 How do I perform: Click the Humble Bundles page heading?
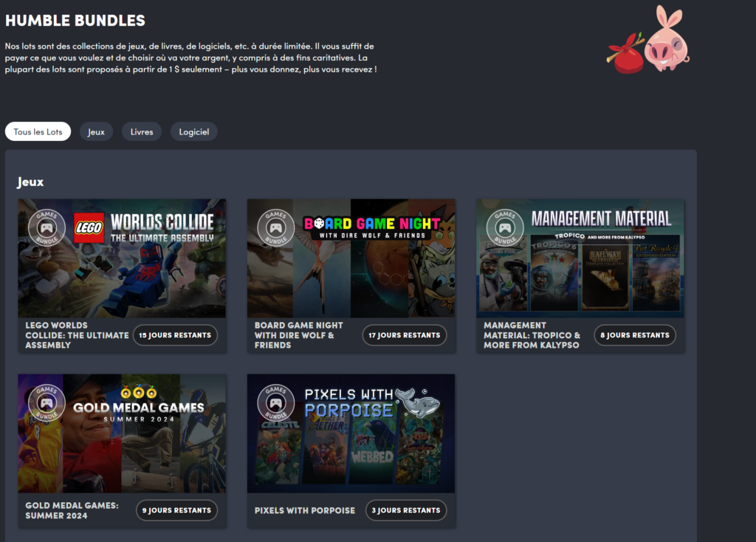[75, 20]
